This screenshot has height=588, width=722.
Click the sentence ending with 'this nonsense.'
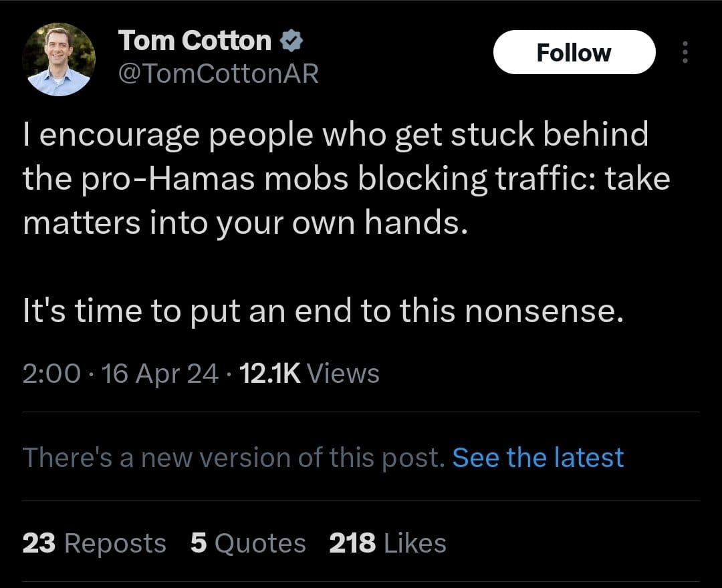click(324, 311)
